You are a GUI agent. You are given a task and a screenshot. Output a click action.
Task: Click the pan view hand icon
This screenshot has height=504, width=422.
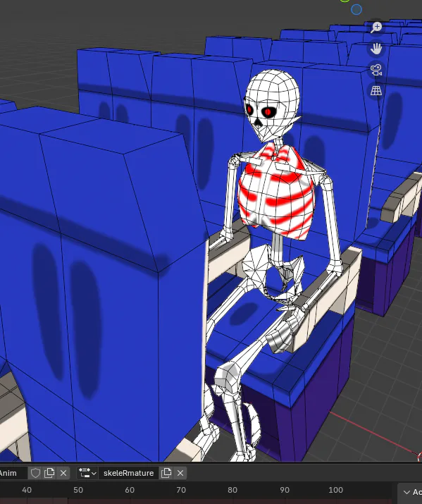click(376, 49)
